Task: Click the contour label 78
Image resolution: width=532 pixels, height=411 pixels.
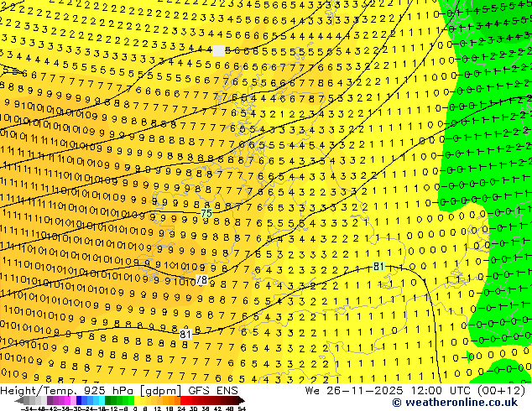Action: pos(202,280)
